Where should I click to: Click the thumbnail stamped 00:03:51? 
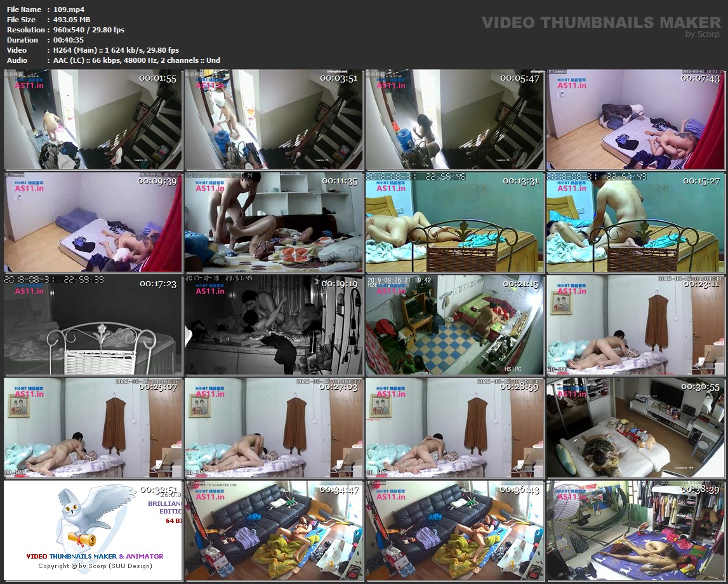pyautogui.click(x=274, y=119)
